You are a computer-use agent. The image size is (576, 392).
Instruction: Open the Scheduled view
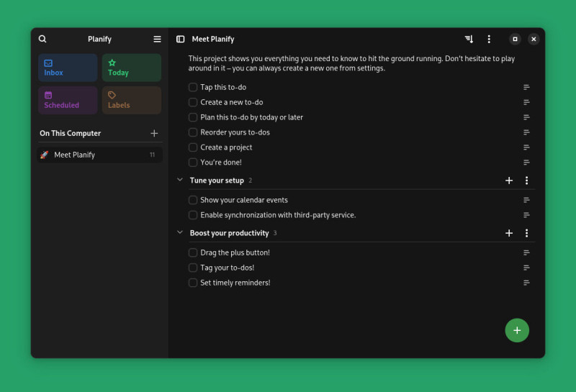[x=68, y=100]
